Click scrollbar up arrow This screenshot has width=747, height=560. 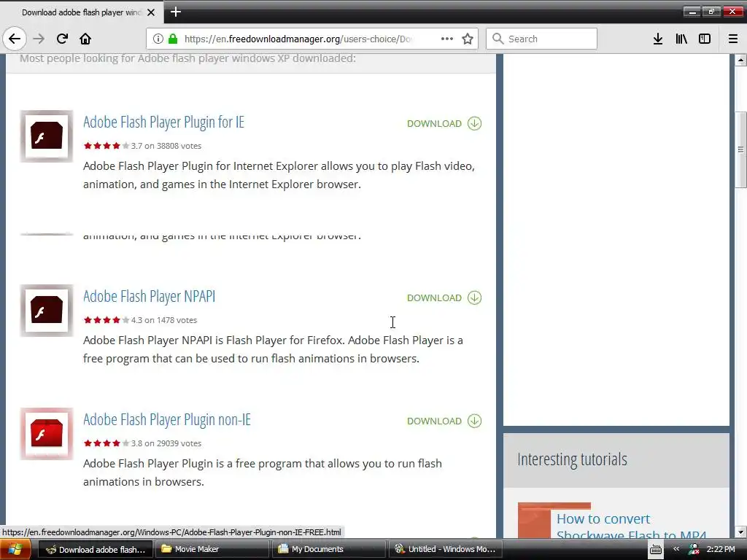point(741,60)
